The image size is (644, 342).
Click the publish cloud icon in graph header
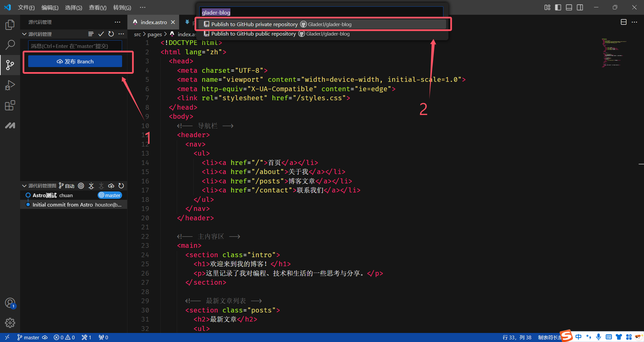pos(111,186)
